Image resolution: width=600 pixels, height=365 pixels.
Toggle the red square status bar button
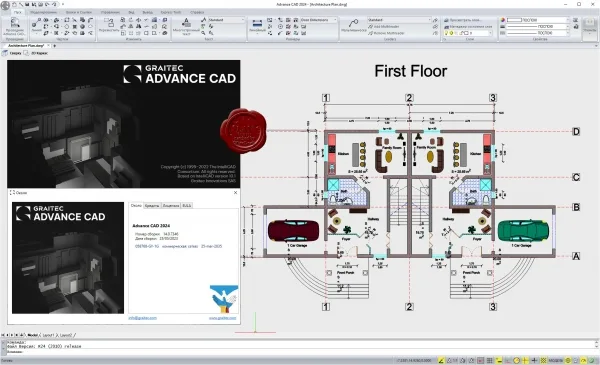(481, 360)
